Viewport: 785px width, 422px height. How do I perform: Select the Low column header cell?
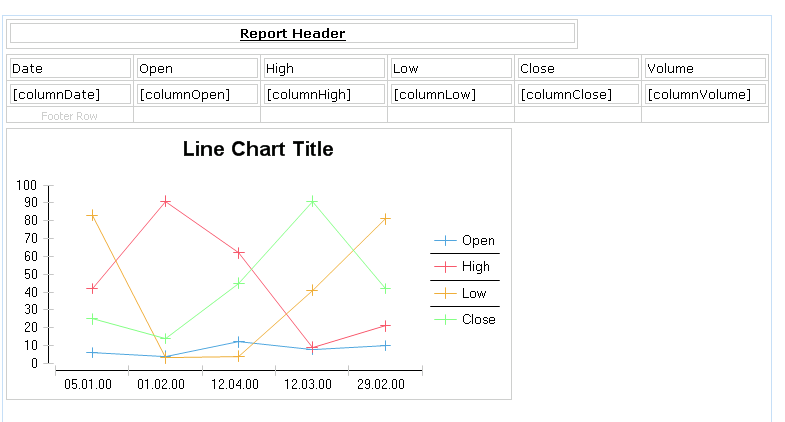point(452,68)
